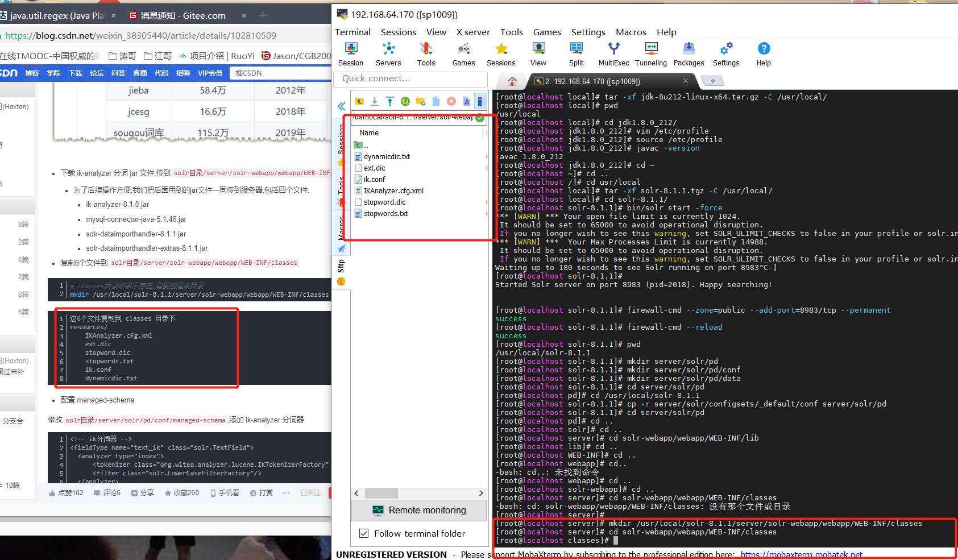958x560 pixels.
Task: Click the Name column header
Action: click(369, 133)
